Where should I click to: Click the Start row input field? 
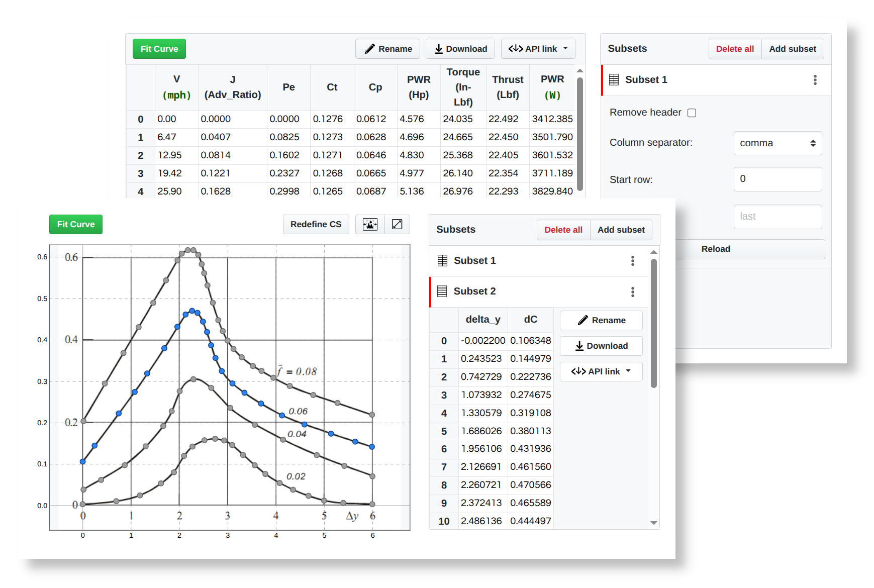point(778,179)
